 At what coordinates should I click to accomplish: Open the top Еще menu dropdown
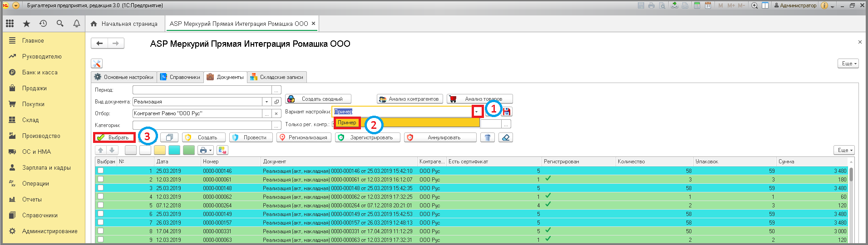(x=848, y=64)
